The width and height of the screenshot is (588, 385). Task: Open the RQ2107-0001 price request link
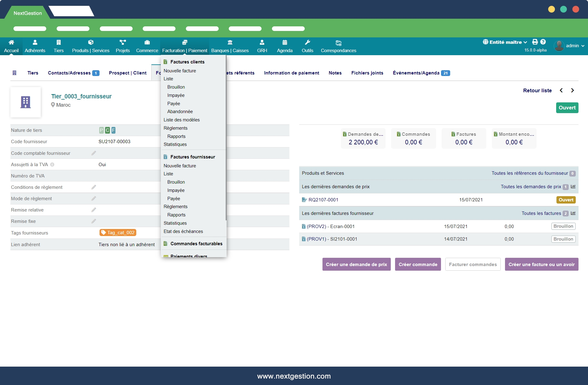pyautogui.click(x=323, y=200)
